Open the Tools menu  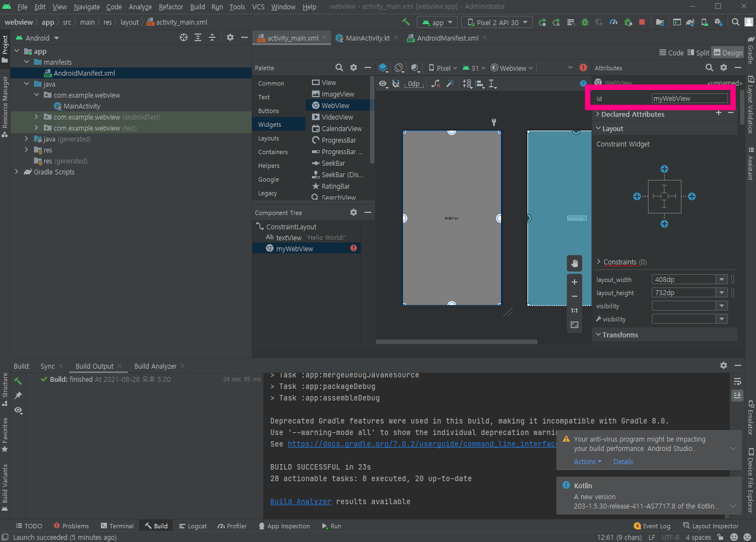click(237, 7)
